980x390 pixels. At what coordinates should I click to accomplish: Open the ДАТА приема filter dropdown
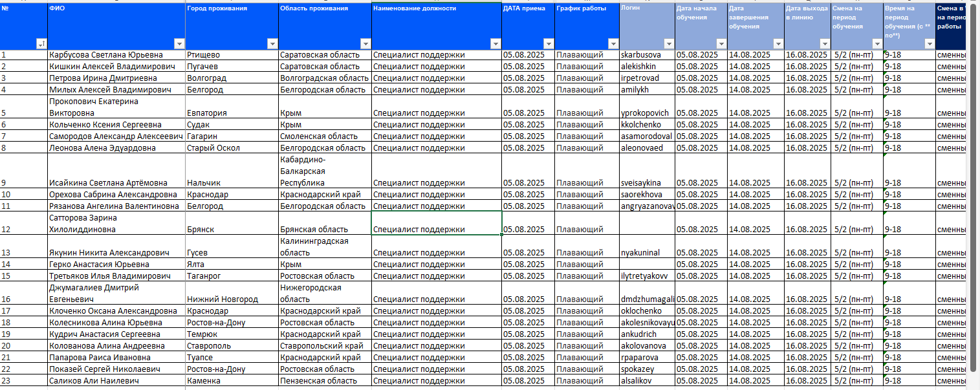tap(549, 43)
